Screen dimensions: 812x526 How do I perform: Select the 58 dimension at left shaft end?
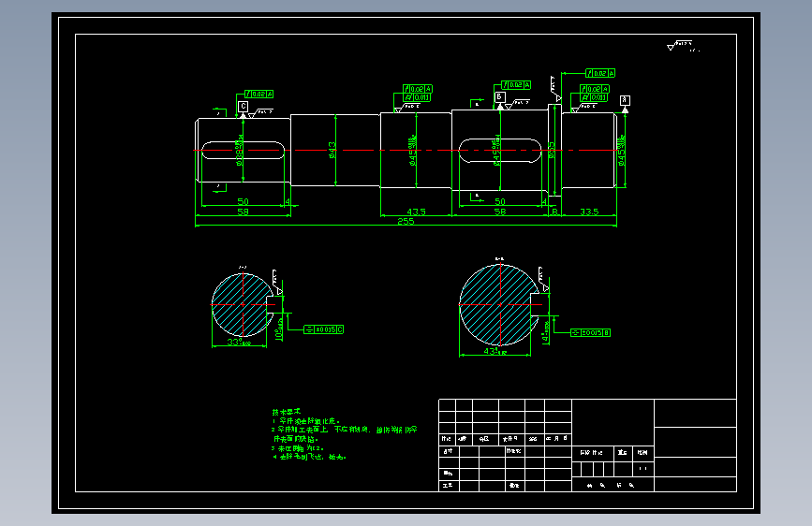coord(243,212)
